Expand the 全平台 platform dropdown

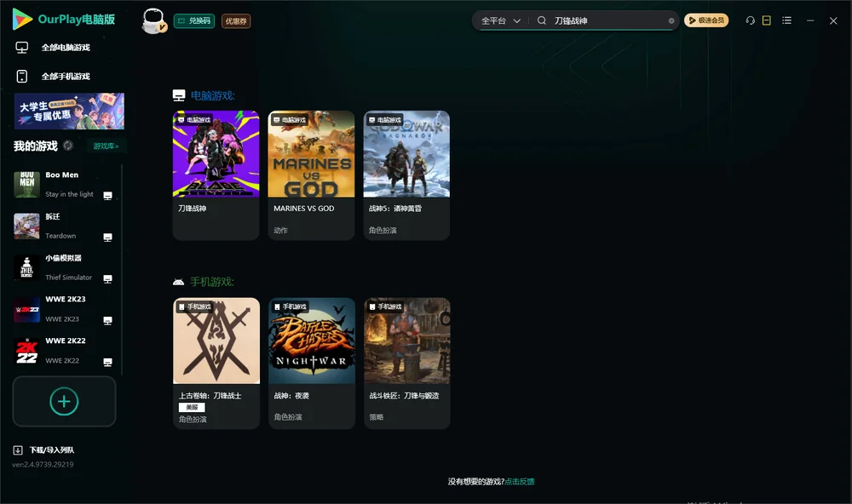coord(501,20)
